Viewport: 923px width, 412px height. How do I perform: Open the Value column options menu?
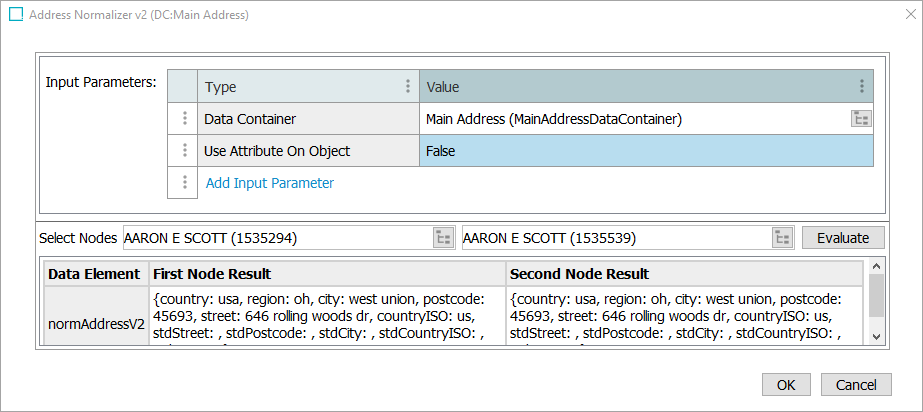point(862,87)
